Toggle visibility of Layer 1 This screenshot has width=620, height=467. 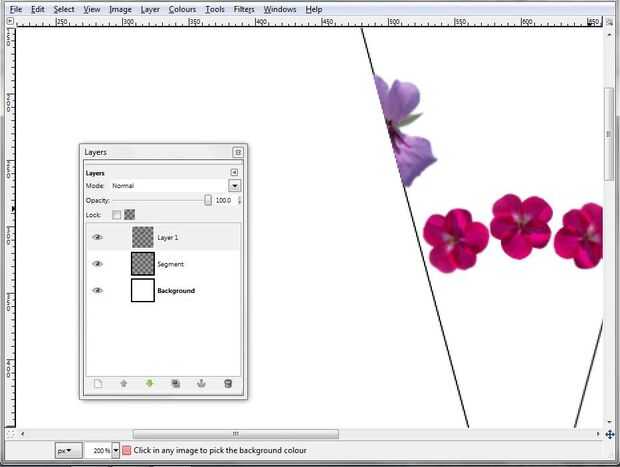[x=97, y=237]
